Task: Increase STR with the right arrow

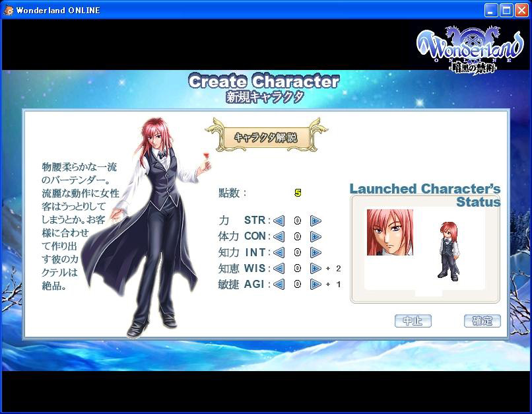Action: tap(316, 221)
